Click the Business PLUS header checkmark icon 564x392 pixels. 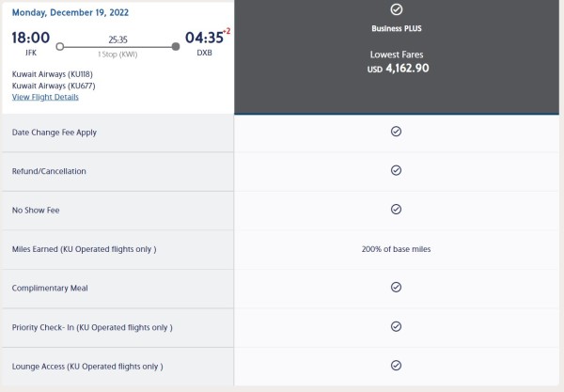pyautogui.click(x=397, y=9)
